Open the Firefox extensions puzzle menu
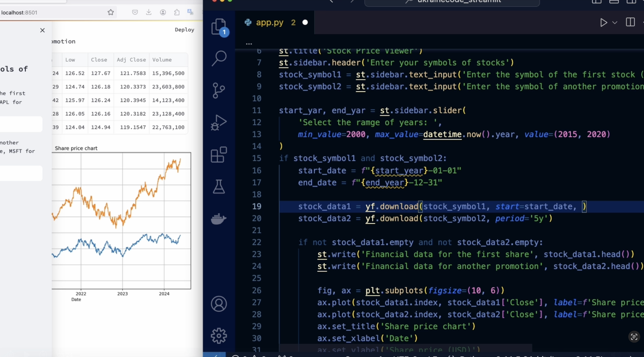644x357 pixels. click(x=177, y=12)
